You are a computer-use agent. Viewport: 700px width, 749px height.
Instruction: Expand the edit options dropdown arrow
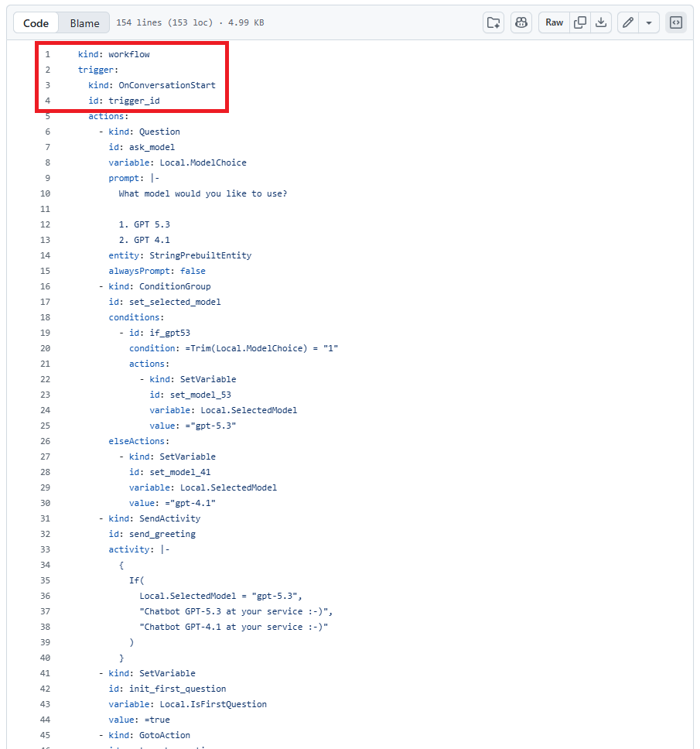[649, 22]
